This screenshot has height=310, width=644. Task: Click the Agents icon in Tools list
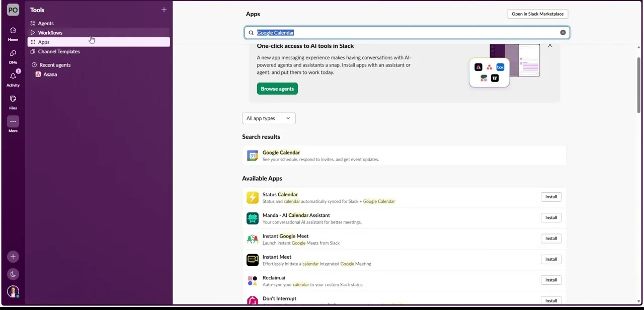coord(33,23)
